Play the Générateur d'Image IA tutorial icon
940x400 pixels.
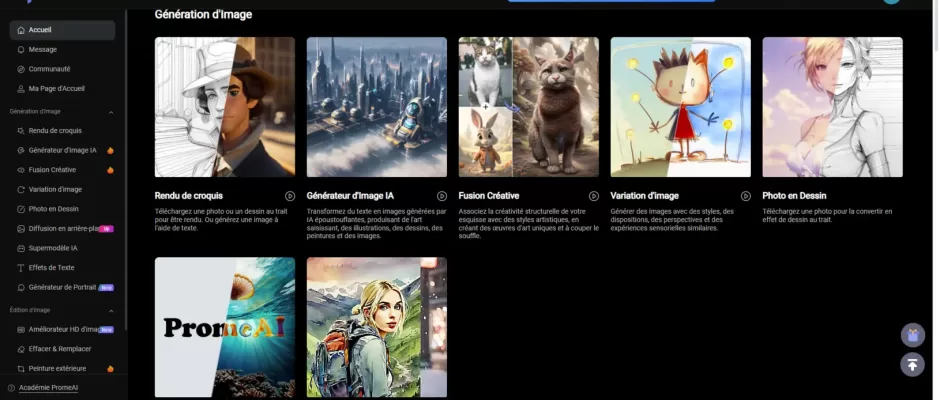pyautogui.click(x=442, y=196)
